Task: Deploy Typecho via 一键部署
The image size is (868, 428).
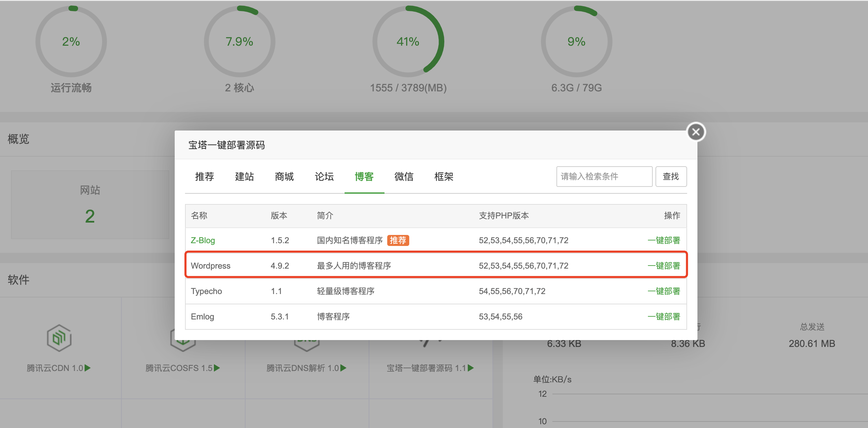Action: click(664, 291)
